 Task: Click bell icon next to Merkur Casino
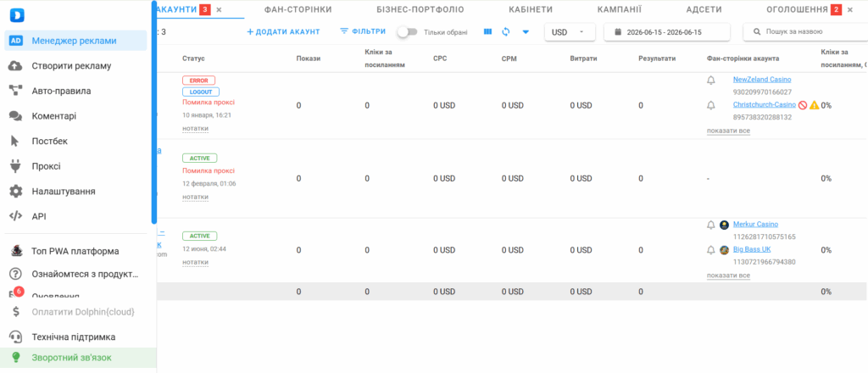pyautogui.click(x=711, y=225)
